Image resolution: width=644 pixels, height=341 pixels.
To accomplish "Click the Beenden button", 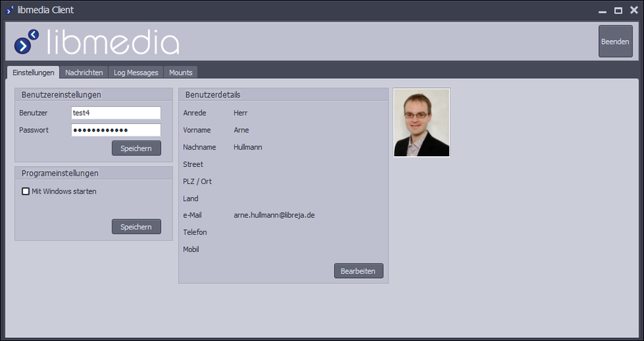I will tap(615, 41).
